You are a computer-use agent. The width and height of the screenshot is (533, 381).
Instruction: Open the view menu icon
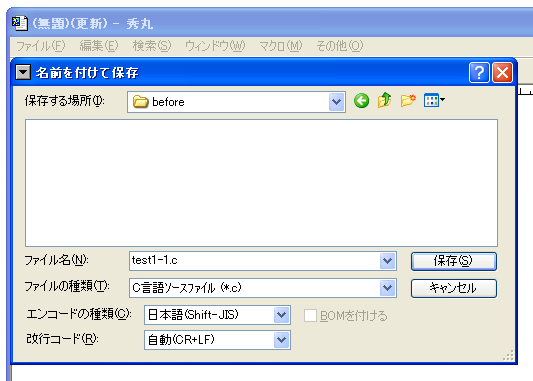click(x=434, y=101)
